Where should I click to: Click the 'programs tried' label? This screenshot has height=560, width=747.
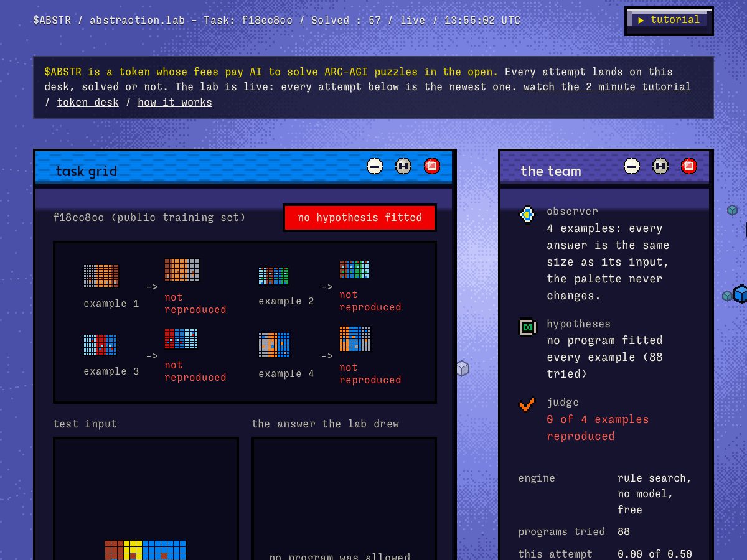(x=561, y=532)
